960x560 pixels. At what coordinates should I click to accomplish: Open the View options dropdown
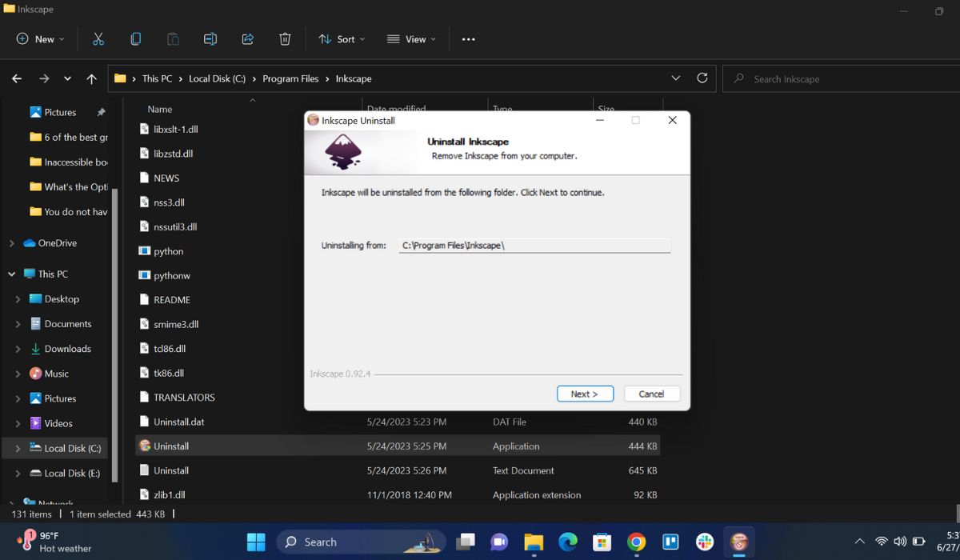(x=410, y=38)
